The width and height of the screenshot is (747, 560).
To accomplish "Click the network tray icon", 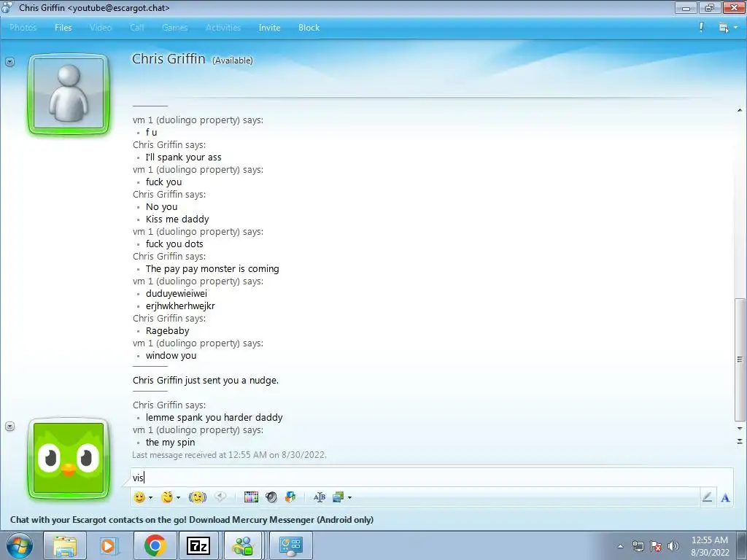I will point(638,546).
